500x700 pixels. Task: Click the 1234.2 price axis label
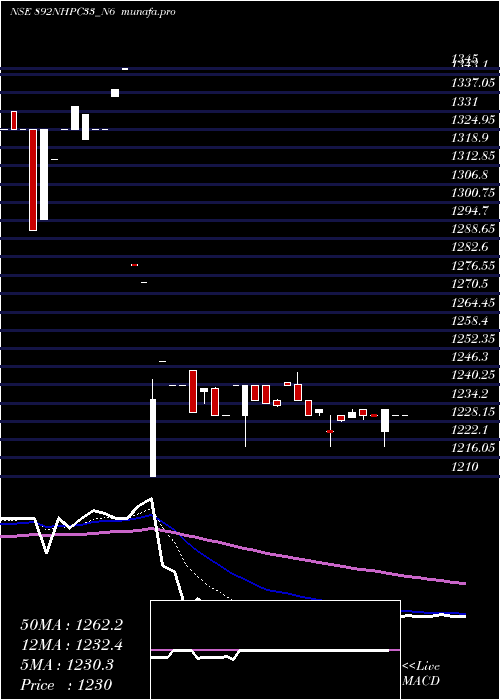tap(469, 393)
